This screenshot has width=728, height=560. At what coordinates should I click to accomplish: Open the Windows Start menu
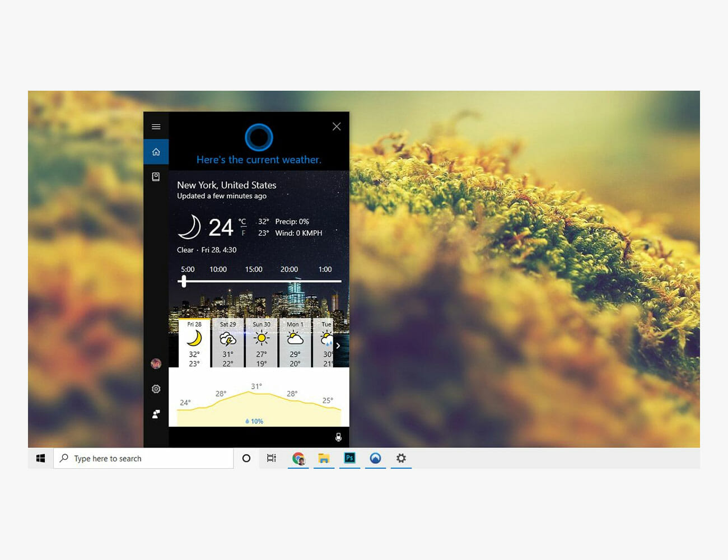[x=40, y=458]
